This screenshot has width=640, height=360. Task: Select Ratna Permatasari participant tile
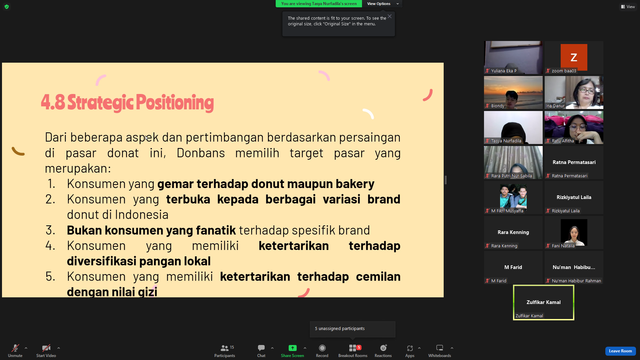[574, 162]
